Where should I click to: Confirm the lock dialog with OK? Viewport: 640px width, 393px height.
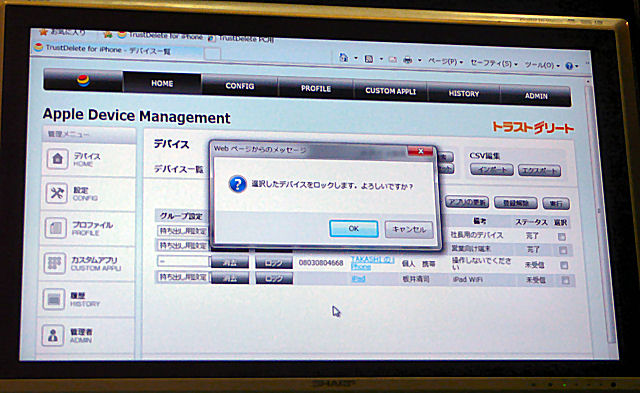pyautogui.click(x=353, y=229)
